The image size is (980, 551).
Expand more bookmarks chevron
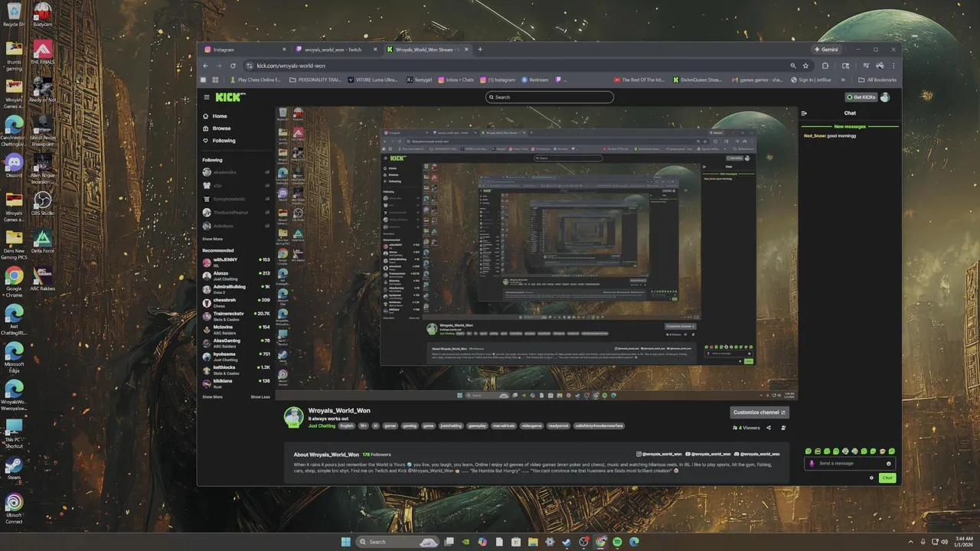tap(843, 80)
